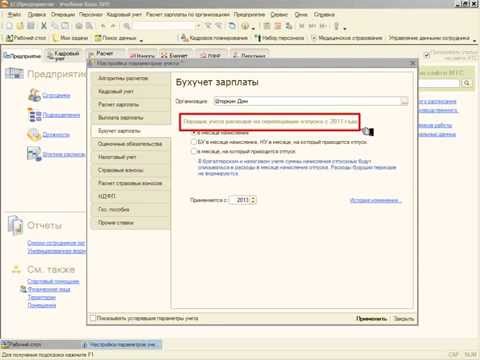The width and height of the screenshot is (480, 360).
Task: Expand the dropdown arrow after Поиск данных
Action: point(141,40)
